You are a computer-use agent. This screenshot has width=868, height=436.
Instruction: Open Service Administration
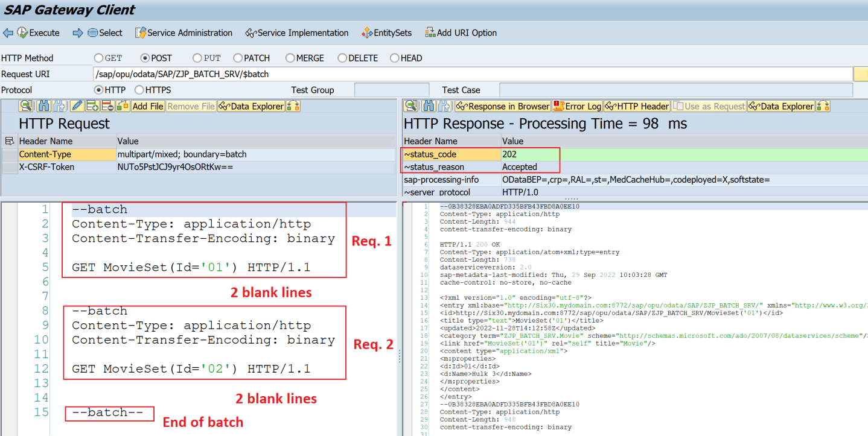click(x=183, y=33)
